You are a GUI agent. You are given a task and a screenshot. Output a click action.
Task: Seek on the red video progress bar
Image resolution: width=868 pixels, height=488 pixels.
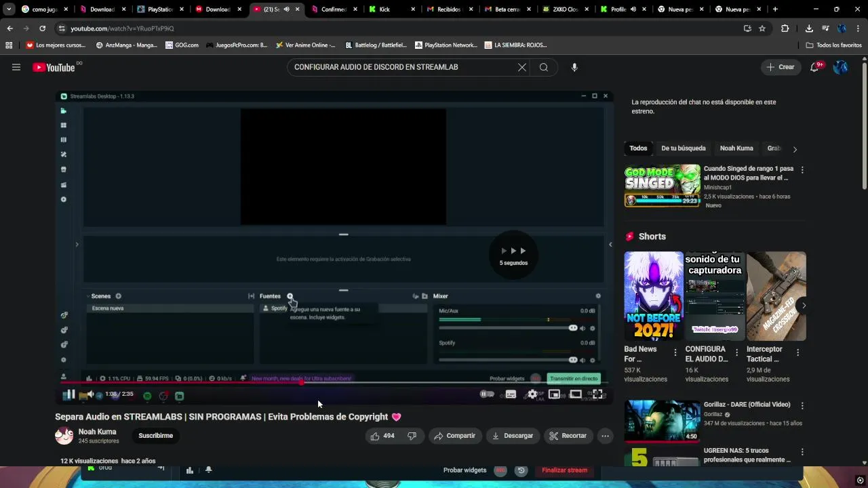pos(334,383)
